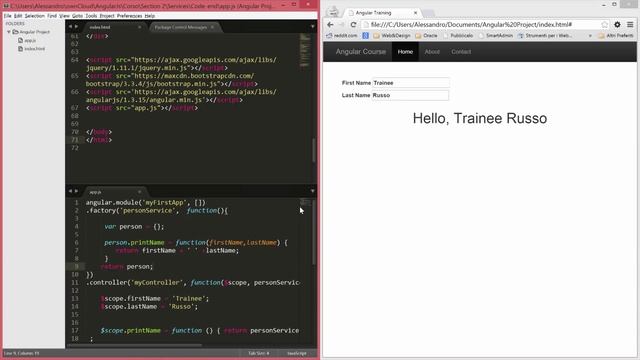Click About in the page navbar
640x360 pixels.
point(432,52)
